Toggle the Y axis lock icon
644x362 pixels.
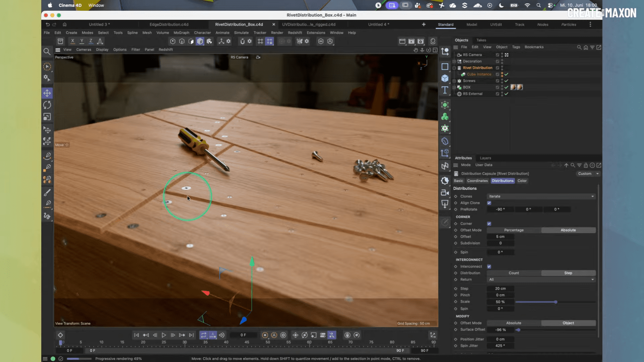82,41
